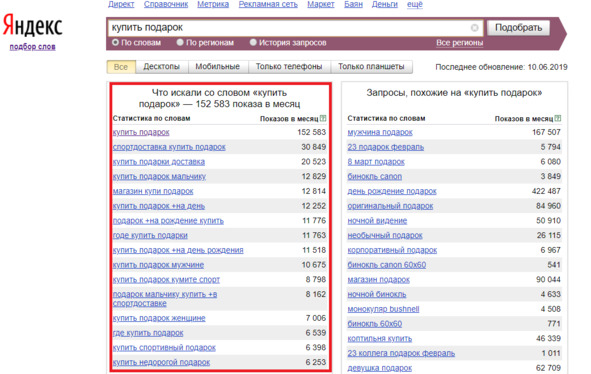Clear the search field with the X icon

tap(475, 28)
